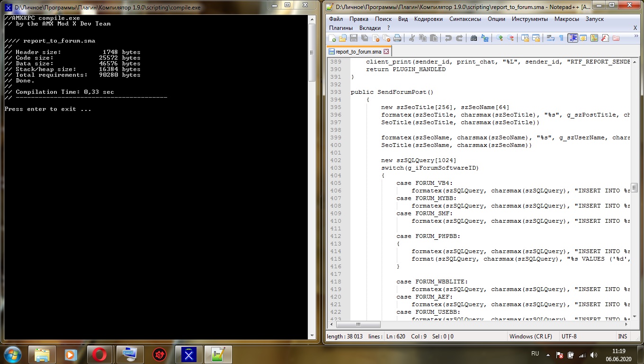Open Opera browser from the taskbar

click(99, 355)
